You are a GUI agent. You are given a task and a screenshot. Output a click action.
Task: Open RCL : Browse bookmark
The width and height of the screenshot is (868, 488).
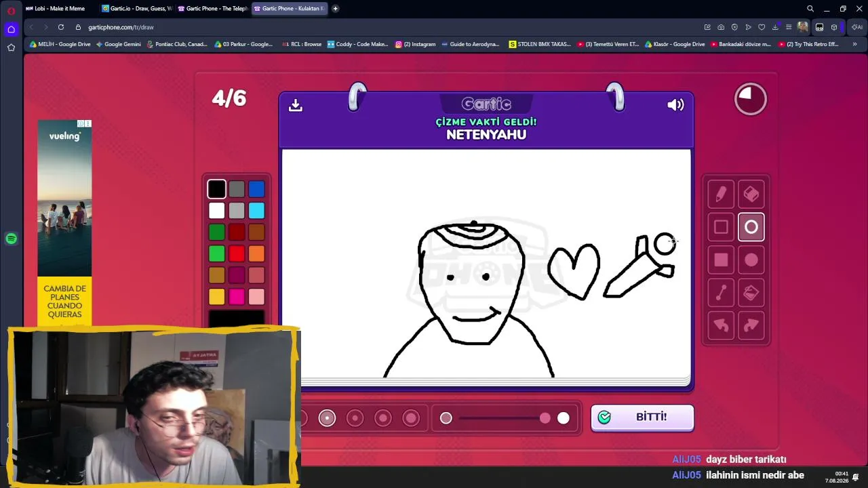(301, 44)
